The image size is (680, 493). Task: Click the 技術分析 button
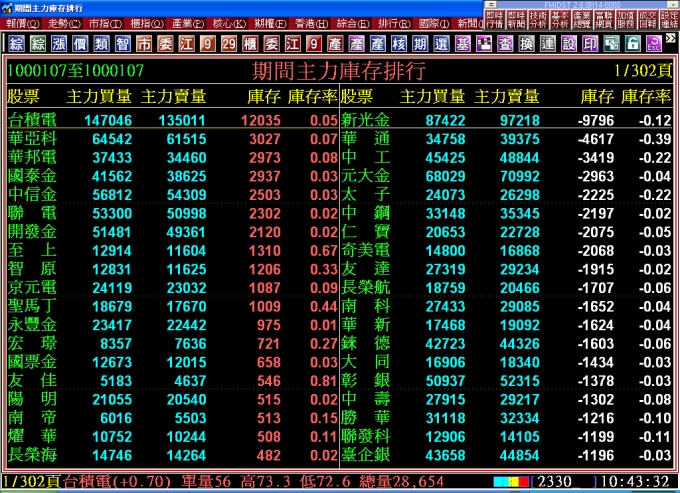coord(538,20)
